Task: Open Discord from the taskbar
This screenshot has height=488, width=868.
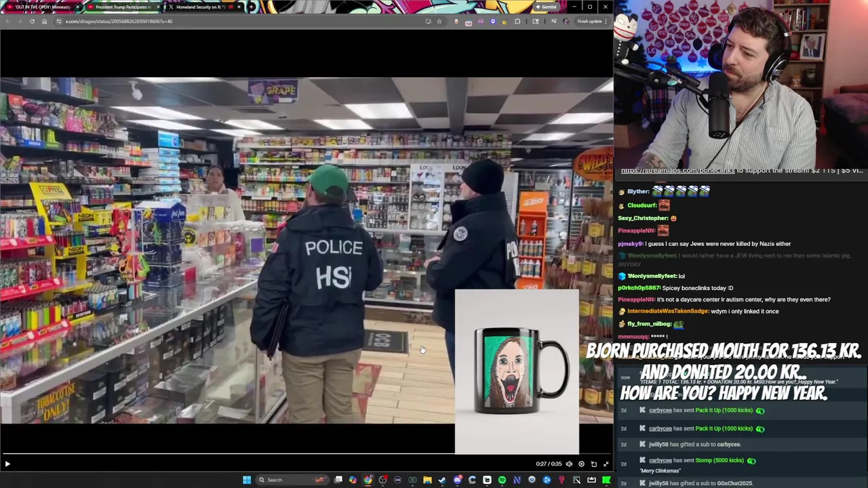Action: (x=457, y=480)
